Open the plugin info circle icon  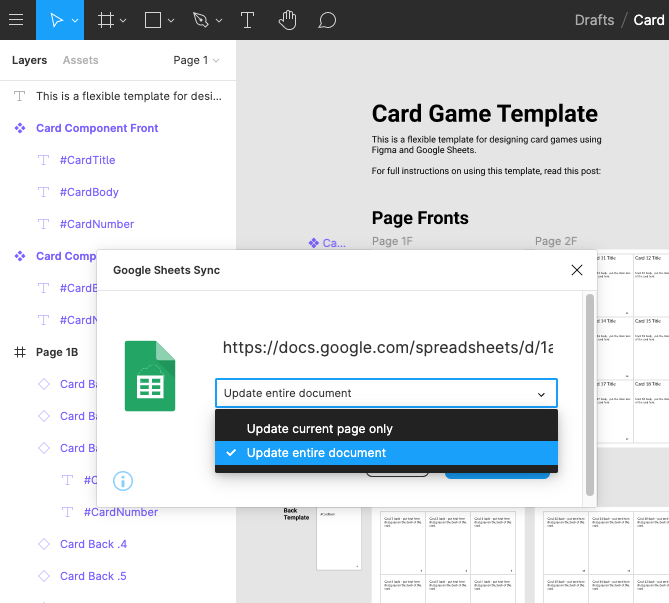(123, 481)
